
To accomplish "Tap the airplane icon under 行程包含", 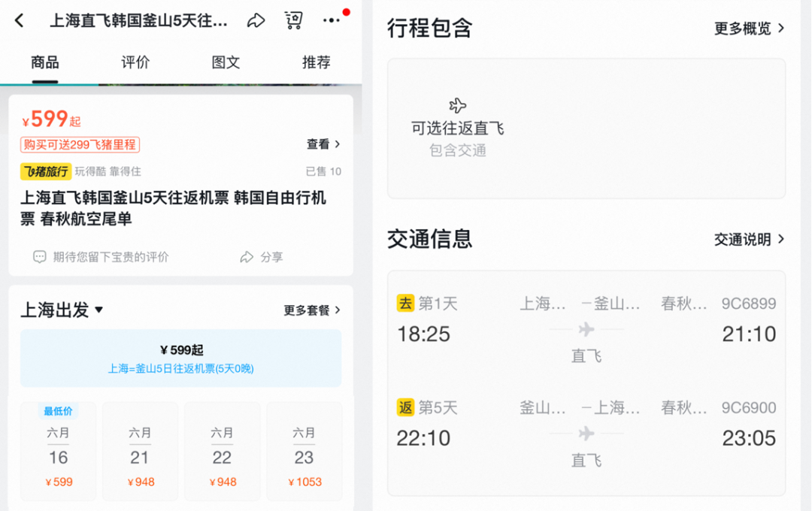I will coord(458,107).
